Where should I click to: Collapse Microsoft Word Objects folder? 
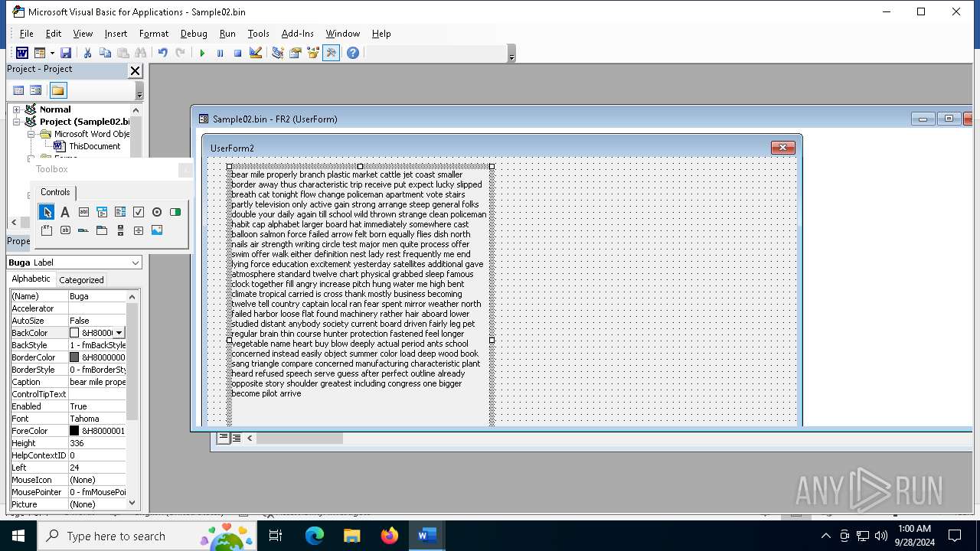[31, 134]
